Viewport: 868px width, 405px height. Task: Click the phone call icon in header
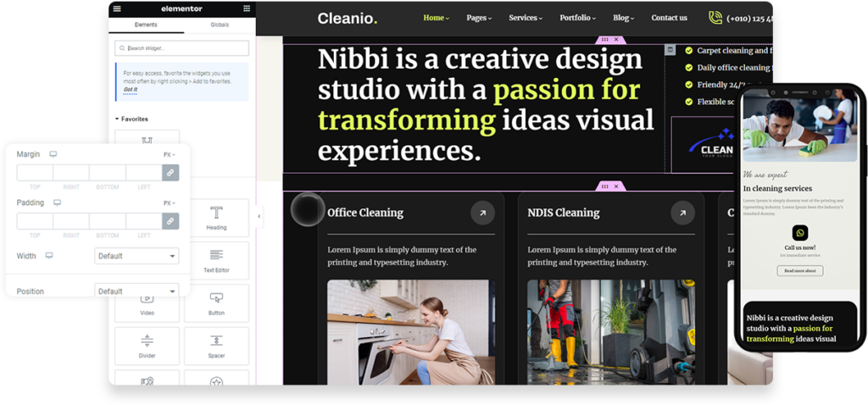tap(715, 18)
